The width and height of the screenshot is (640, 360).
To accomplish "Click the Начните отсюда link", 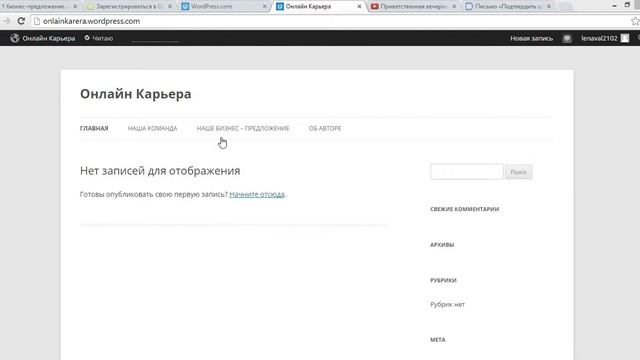I will 257,194.
